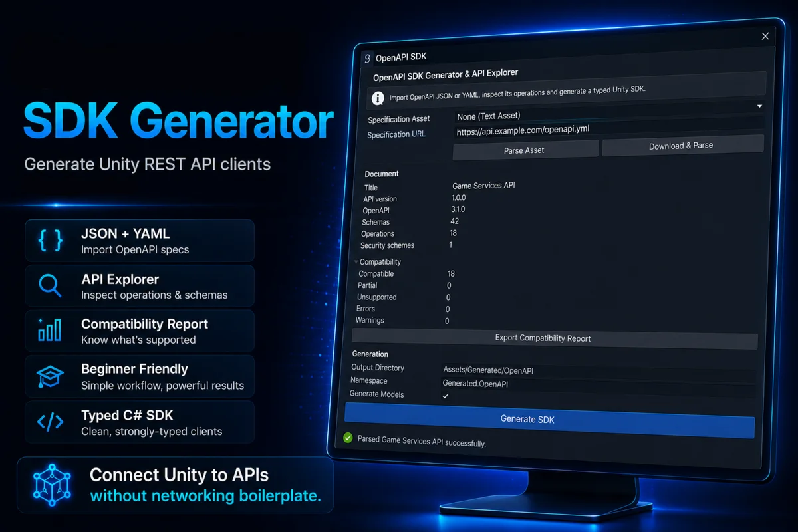This screenshot has width=798, height=532.
Task: Click the 'Game Services API' title value
Action: click(x=483, y=185)
